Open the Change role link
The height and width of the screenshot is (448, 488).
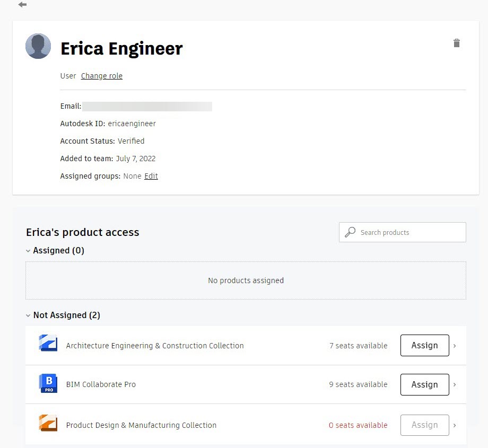102,76
